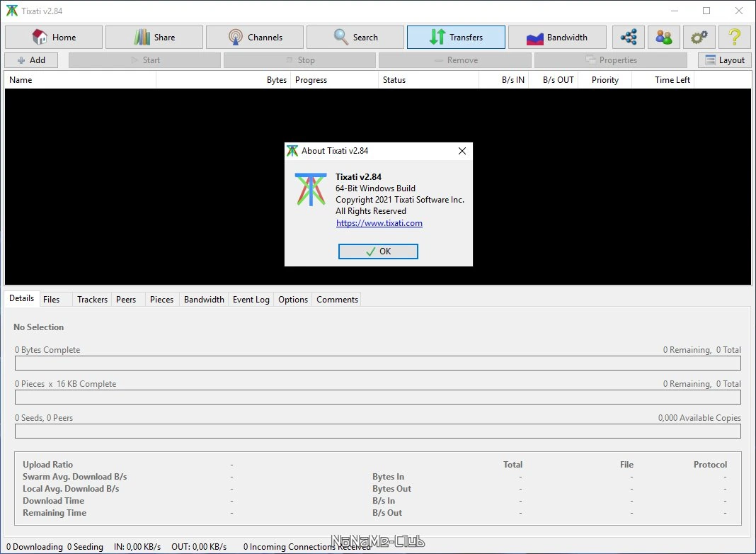Select the Transfers section
Image resolution: width=756 pixels, height=554 pixels.
(x=456, y=37)
